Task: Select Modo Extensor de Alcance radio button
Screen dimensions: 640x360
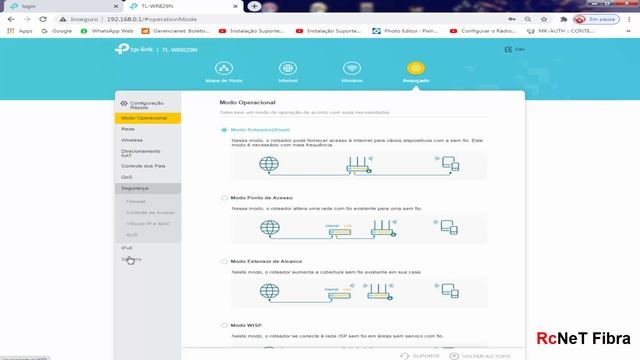Action: pos(224,261)
